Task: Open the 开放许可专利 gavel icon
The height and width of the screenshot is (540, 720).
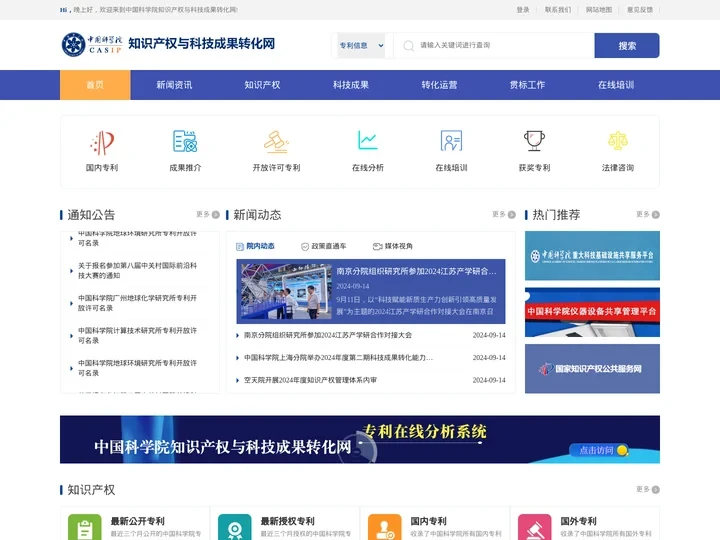Action: tap(276, 141)
